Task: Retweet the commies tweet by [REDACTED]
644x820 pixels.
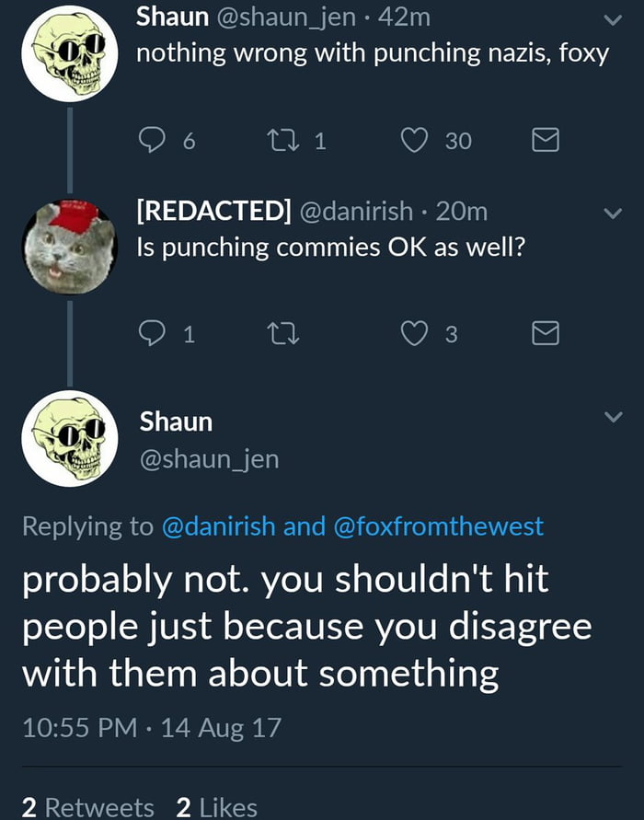Action: [287, 334]
